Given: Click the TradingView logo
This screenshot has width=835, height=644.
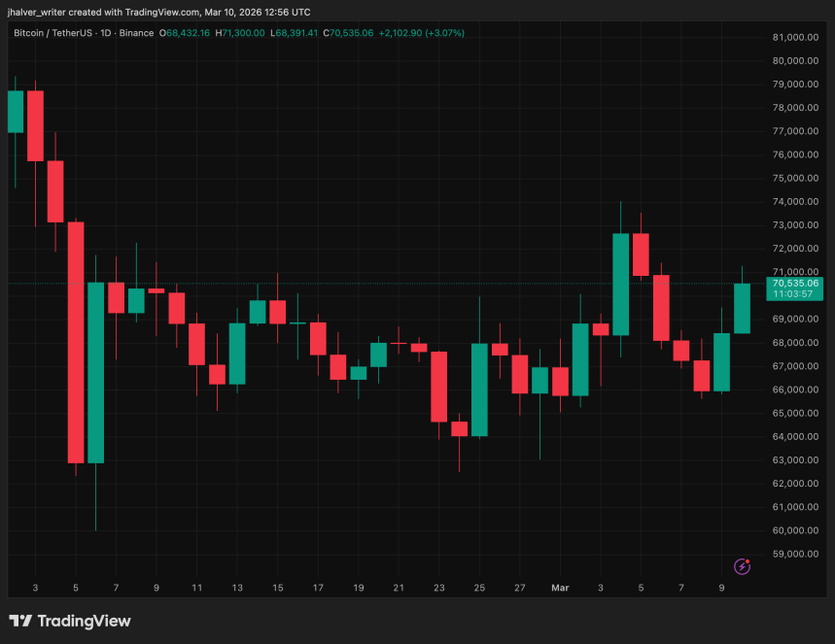Looking at the screenshot, I should click(x=70, y=621).
